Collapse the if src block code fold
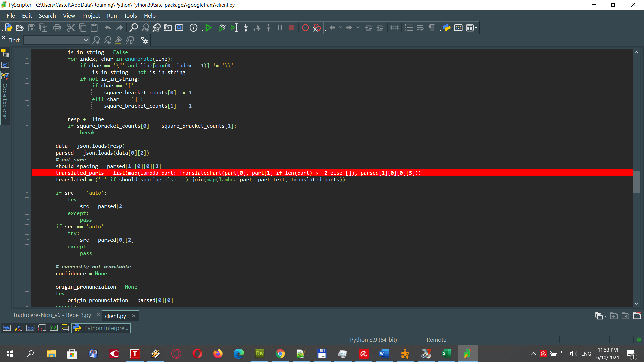This screenshot has height=362, width=644. [27, 193]
